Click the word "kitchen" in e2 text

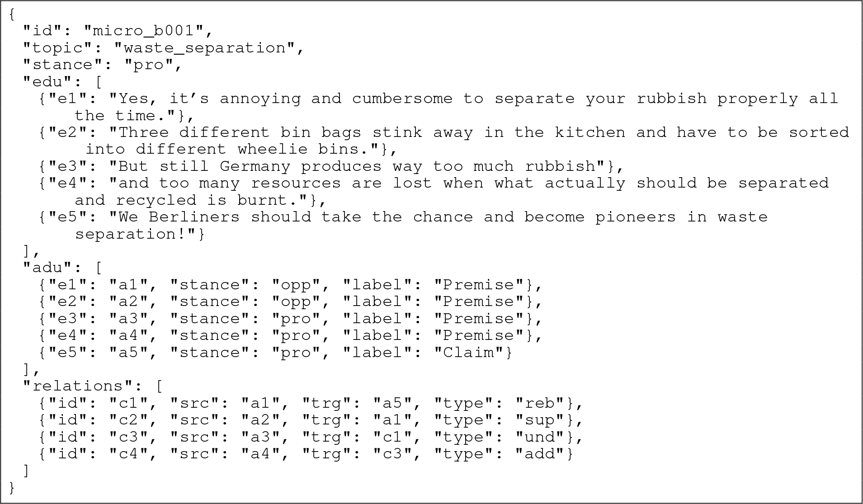(590, 132)
